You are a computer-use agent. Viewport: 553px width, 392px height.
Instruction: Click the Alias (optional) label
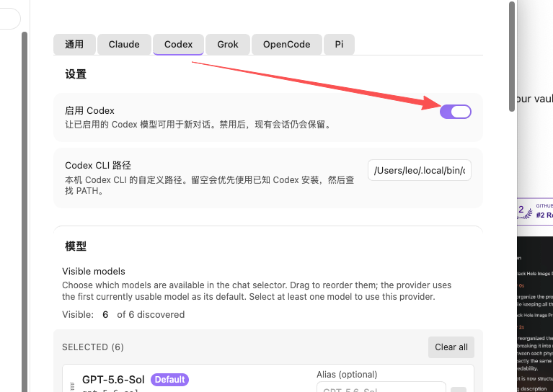[347, 375]
